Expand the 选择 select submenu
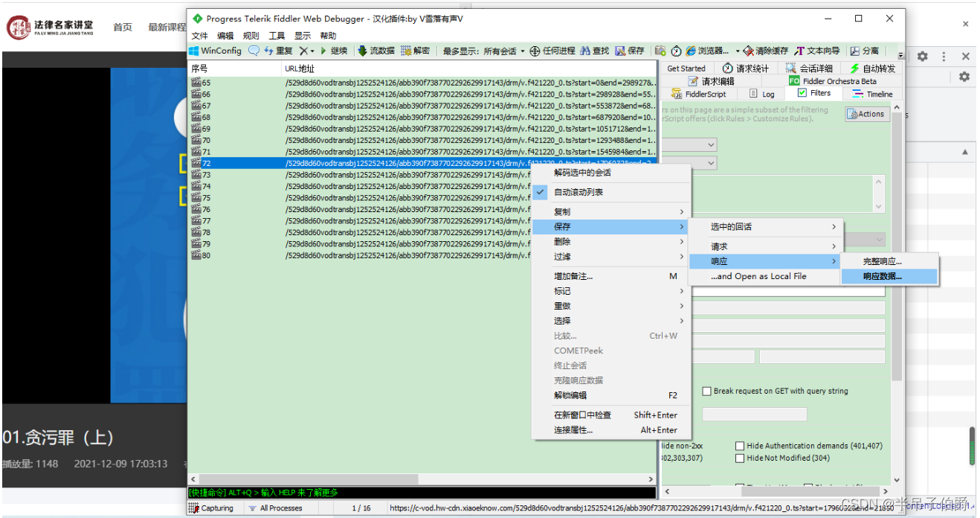 [612, 321]
